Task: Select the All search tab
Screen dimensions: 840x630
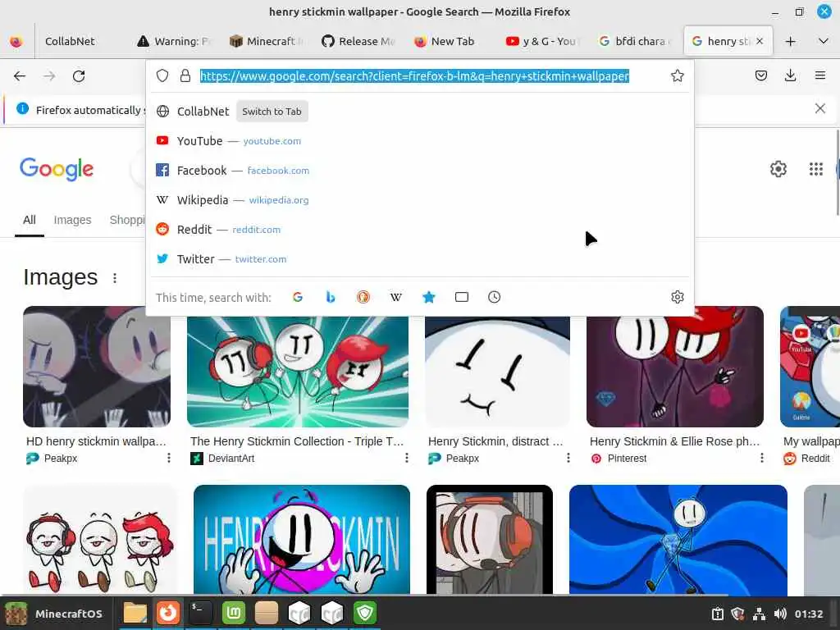Action: pos(30,220)
